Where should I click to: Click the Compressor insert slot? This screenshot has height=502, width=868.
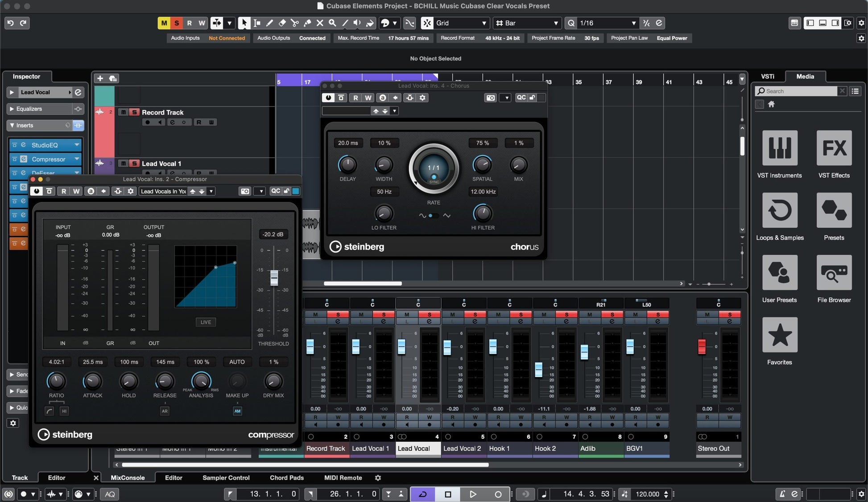pyautogui.click(x=48, y=159)
